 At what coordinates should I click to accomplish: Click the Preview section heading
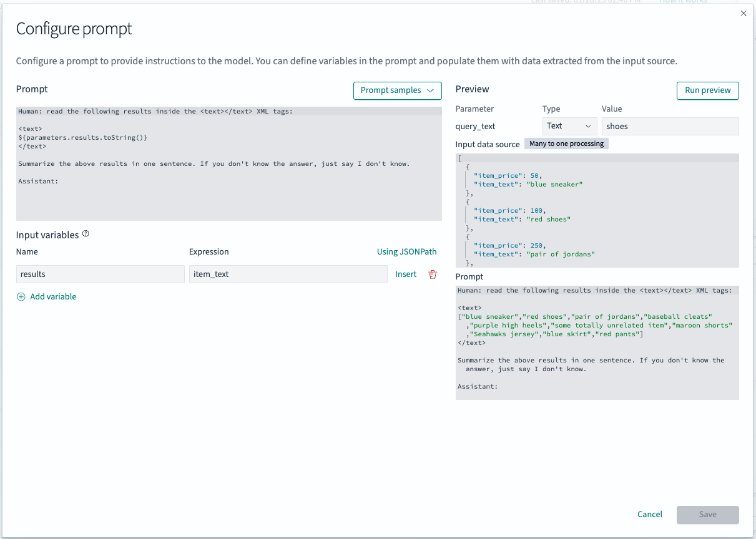(473, 89)
